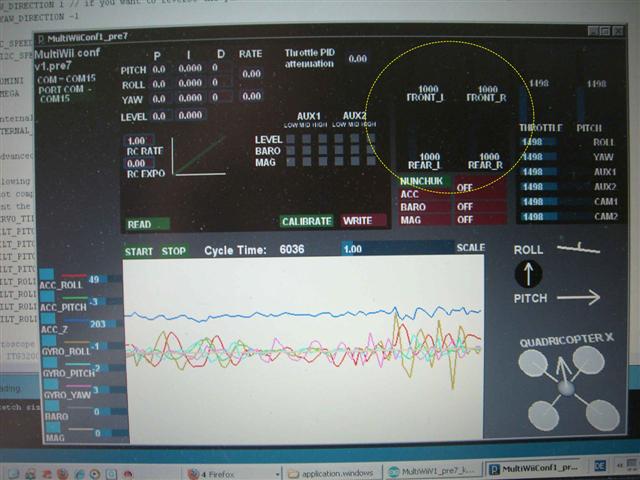Click the ROLL channel bar showing 1498

pyautogui.click(x=558, y=142)
